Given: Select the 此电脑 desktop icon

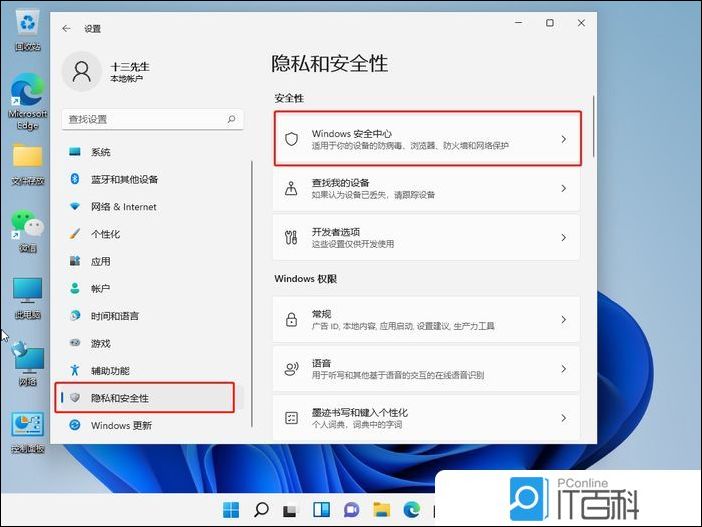Looking at the screenshot, I should [28, 299].
